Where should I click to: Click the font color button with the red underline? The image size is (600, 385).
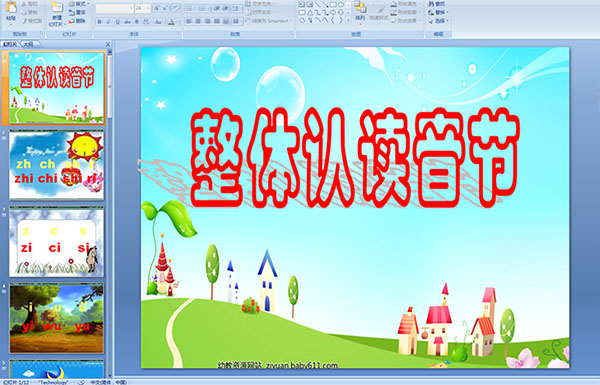(x=172, y=22)
